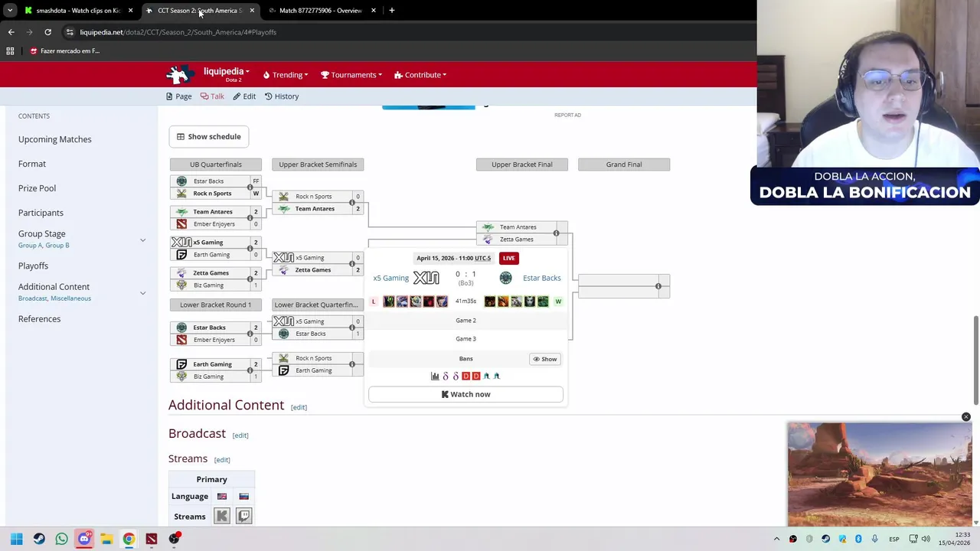Go to Playoffs section in contents
980x551 pixels.
click(x=33, y=266)
